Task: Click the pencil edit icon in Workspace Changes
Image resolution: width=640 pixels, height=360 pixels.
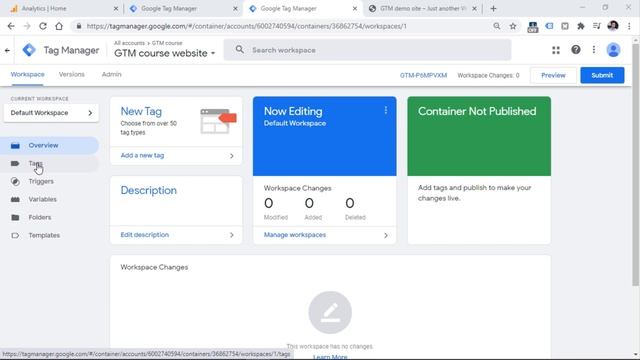Action: (x=330, y=313)
